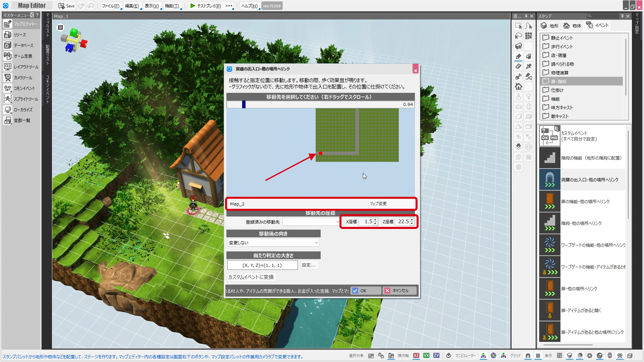This screenshot has height=362, width=644.
Task: Select the eraser tool
Action: pyautogui.click(x=519, y=66)
